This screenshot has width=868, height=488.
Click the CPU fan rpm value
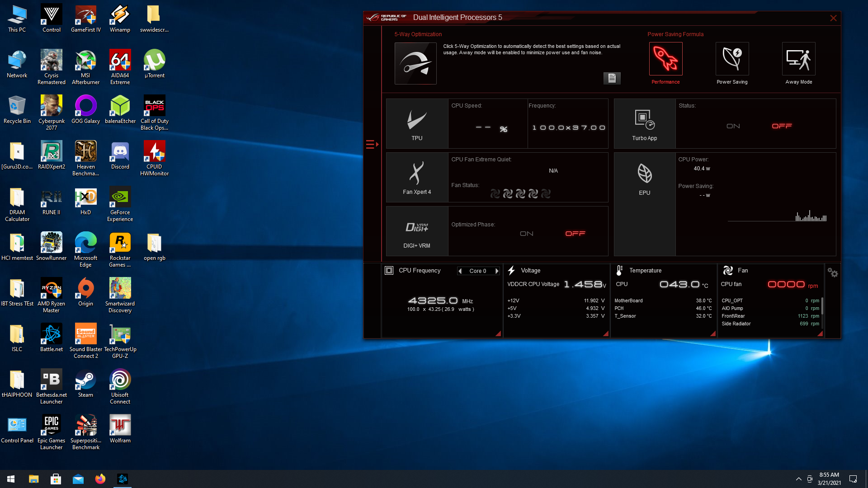(x=786, y=284)
